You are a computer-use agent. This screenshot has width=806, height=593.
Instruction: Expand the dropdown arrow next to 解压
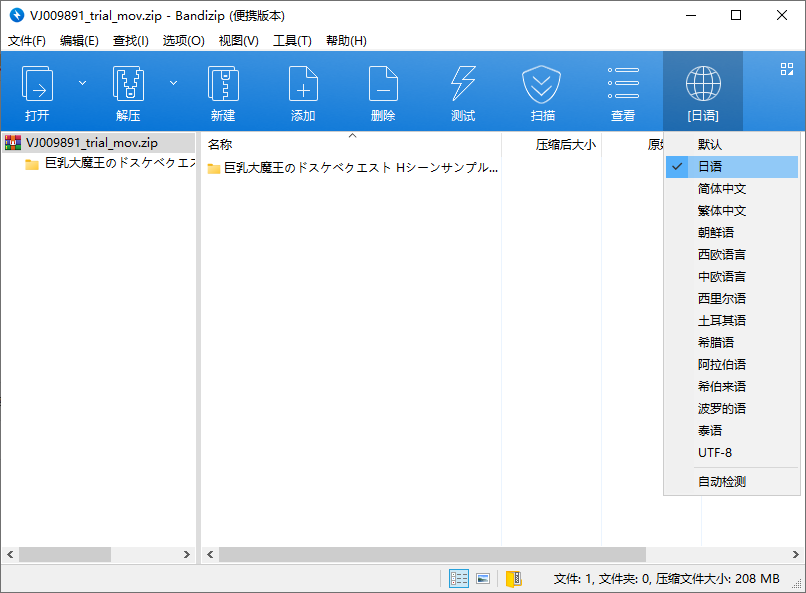point(173,82)
